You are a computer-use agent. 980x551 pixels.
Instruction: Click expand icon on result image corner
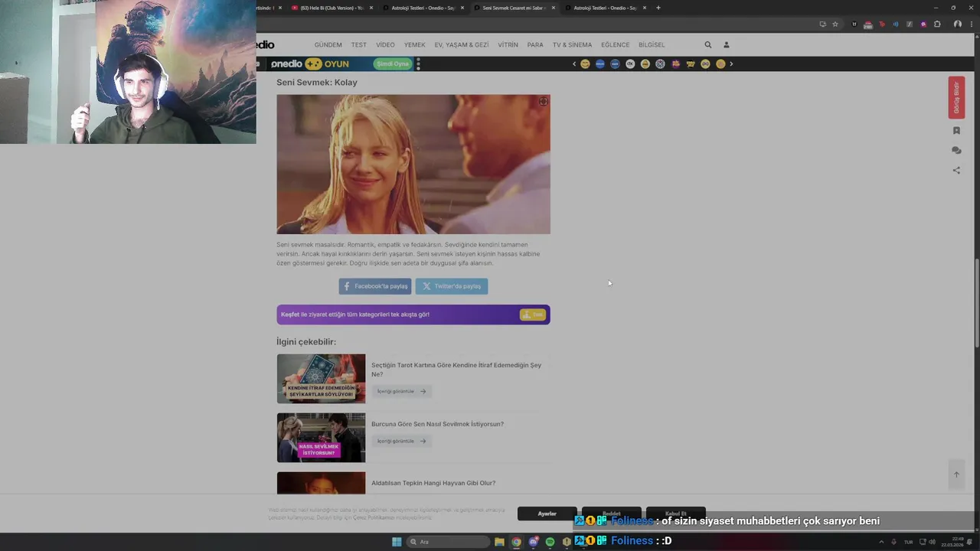pyautogui.click(x=543, y=102)
